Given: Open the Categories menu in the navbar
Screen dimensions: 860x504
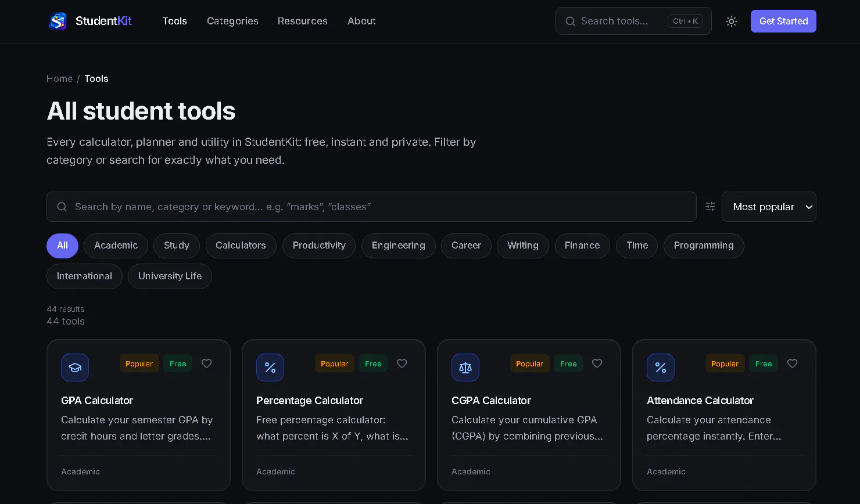Looking at the screenshot, I should [232, 21].
